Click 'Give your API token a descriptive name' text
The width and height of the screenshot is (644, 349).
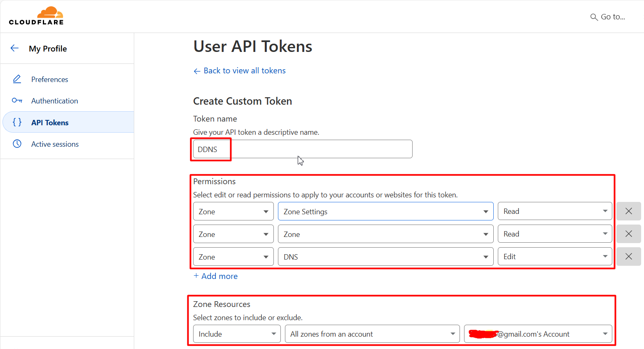256,132
